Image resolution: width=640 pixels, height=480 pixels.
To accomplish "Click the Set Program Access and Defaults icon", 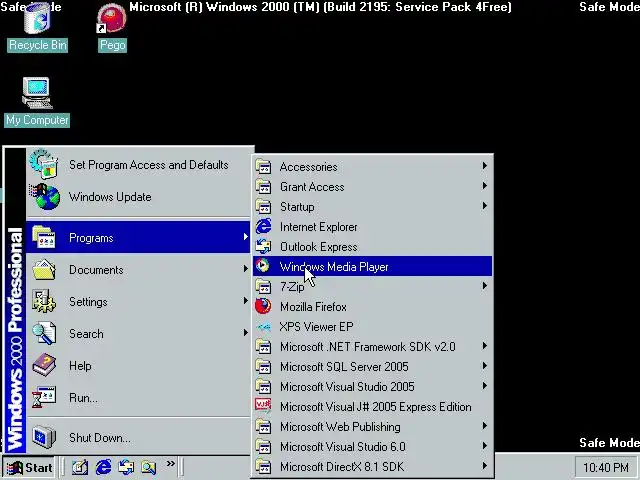I will (x=44, y=164).
